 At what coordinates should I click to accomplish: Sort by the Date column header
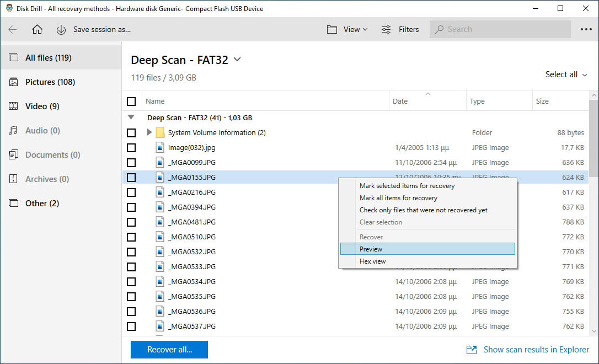(427, 101)
